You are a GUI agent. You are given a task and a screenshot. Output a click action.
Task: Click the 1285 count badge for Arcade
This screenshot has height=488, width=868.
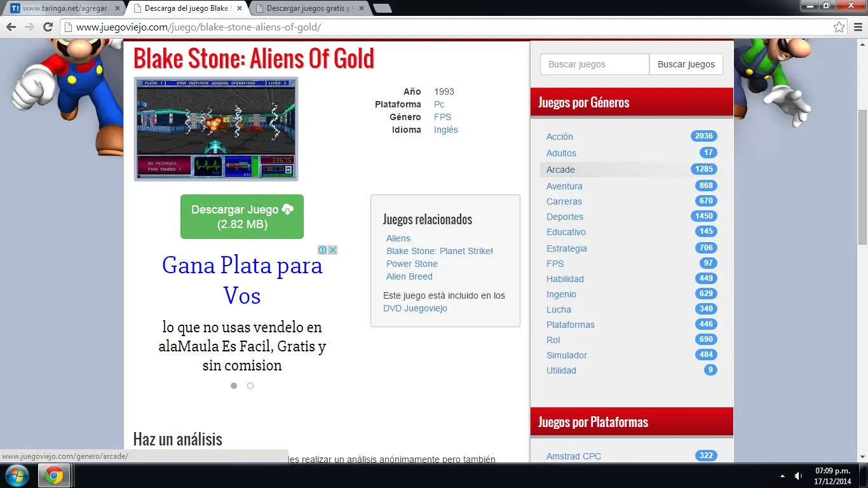pyautogui.click(x=704, y=169)
